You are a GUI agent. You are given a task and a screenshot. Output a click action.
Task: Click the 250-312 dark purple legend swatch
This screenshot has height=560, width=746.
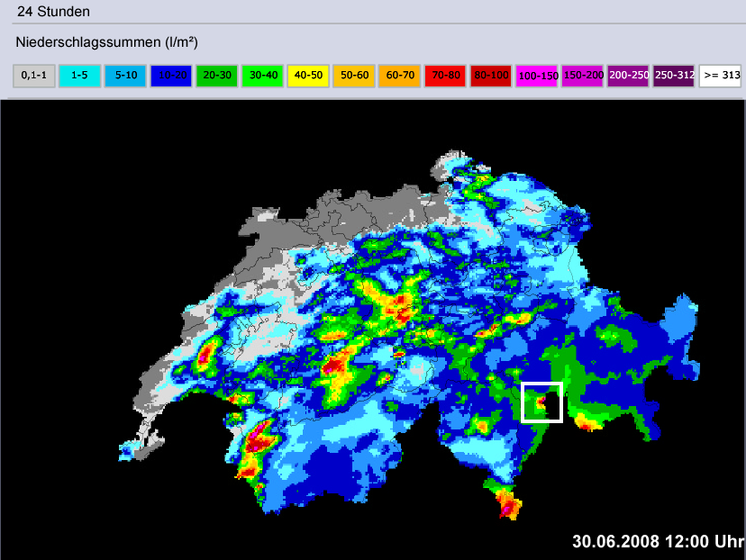pos(674,76)
